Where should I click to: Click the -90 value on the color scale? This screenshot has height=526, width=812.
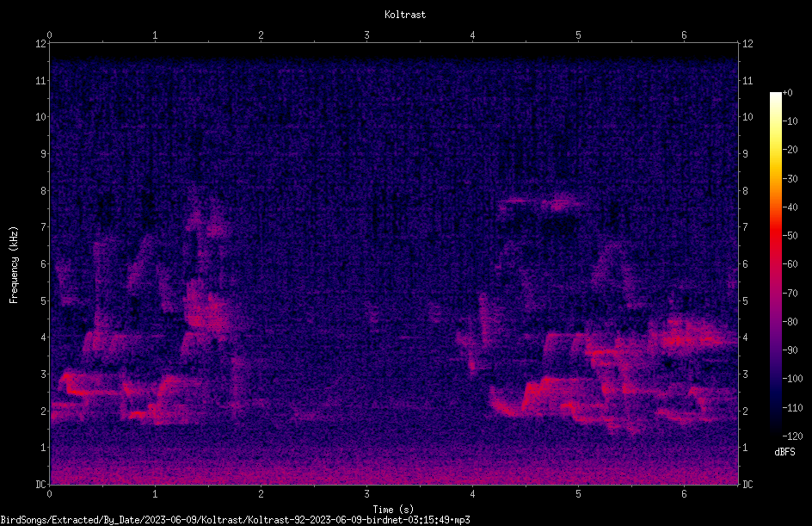point(790,350)
